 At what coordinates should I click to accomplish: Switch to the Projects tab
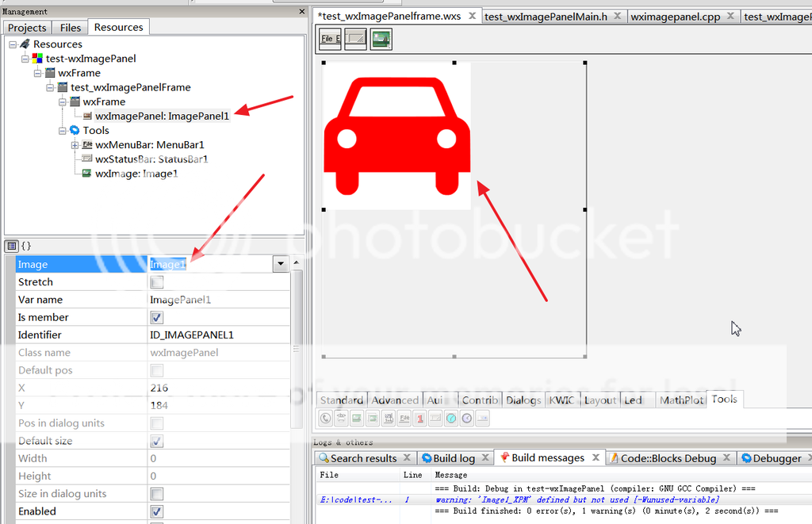pyautogui.click(x=28, y=28)
